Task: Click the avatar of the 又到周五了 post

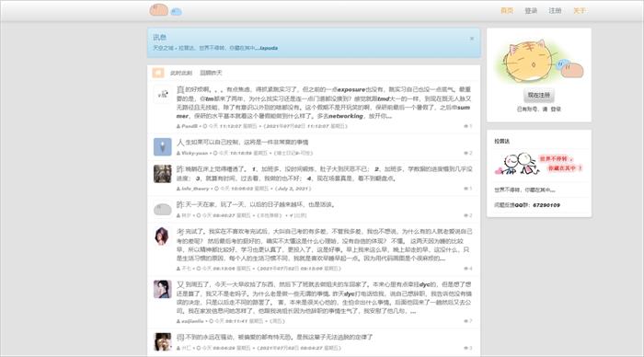Action: coord(163,289)
